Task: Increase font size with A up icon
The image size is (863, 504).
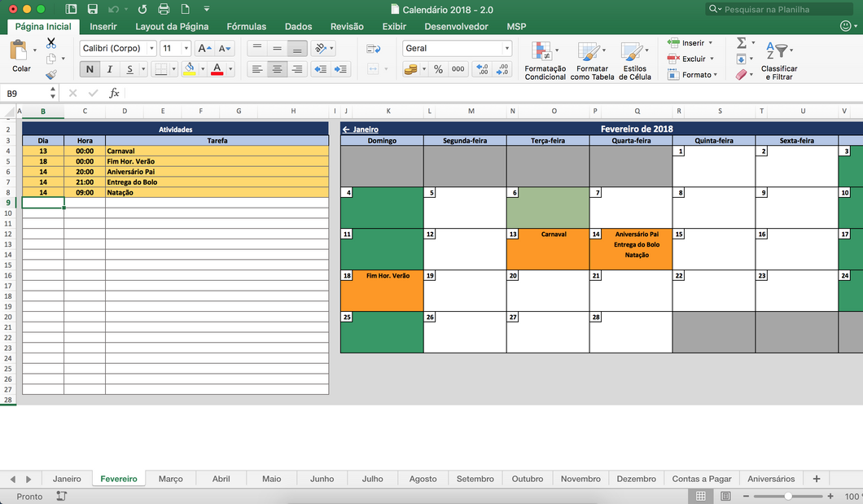Action: coord(204,48)
